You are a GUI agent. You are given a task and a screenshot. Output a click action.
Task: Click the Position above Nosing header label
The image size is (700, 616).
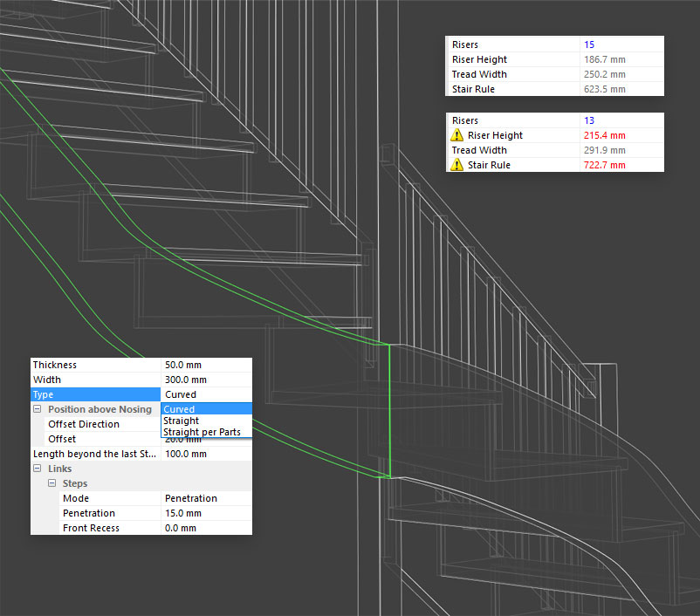pos(100,409)
